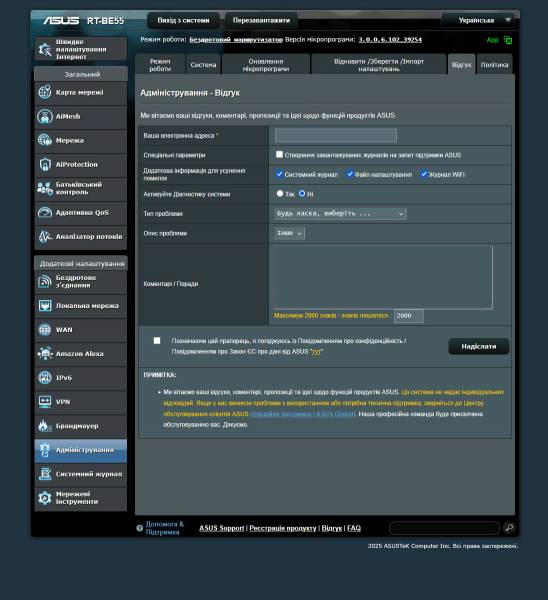
Task: Click the help question mark icon in footer
Action: [x=140, y=528]
